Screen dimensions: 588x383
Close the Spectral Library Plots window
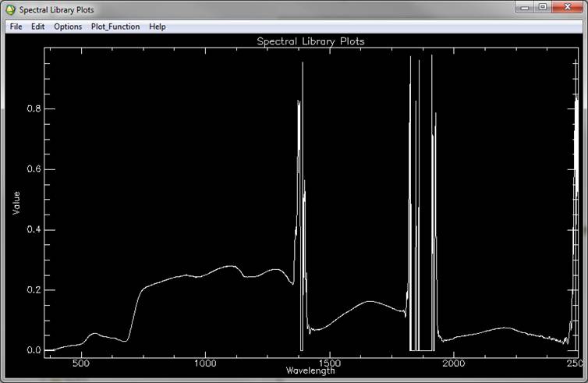coord(568,8)
